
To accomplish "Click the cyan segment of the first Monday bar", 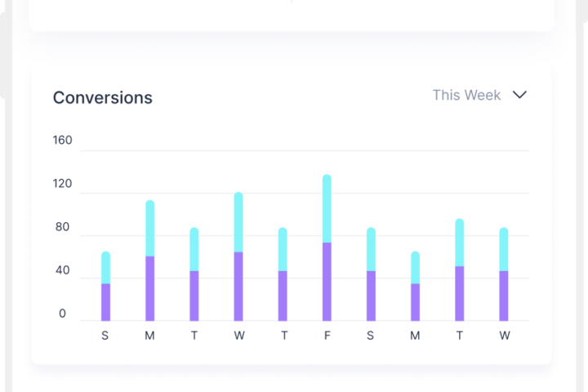I will coord(149,229).
